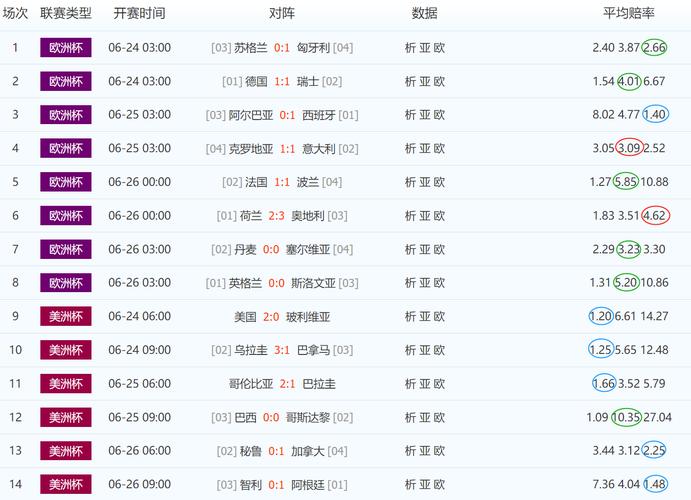
Task: Open 亚 link for 德国 vs 瑞士
Action: pos(425,81)
